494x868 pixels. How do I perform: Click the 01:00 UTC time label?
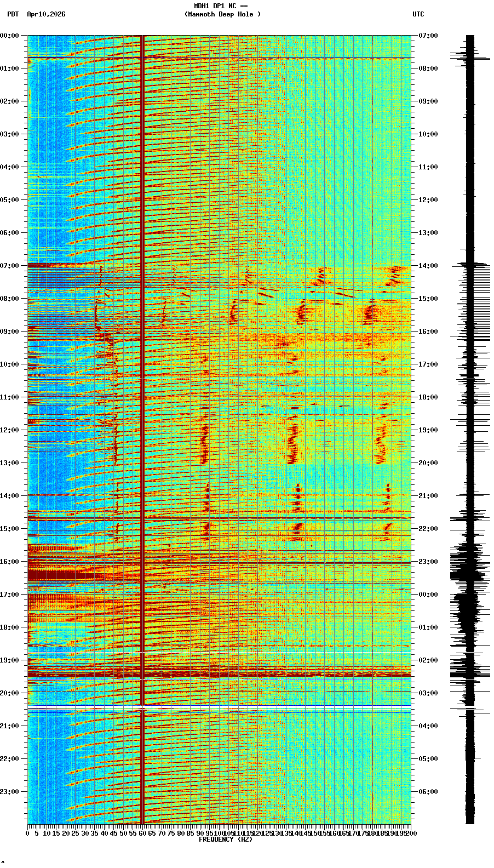point(428,627)
